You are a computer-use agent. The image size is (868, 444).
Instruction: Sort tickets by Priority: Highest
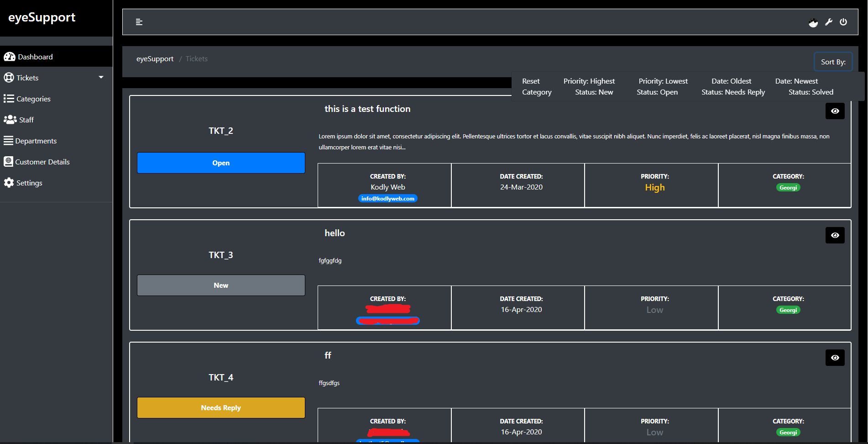pos(589,81)
